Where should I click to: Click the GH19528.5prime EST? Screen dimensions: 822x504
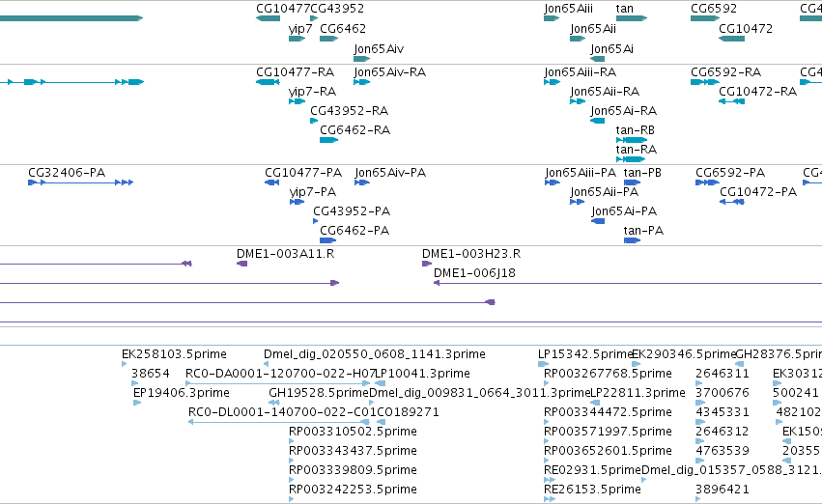[x=273, y=403]
